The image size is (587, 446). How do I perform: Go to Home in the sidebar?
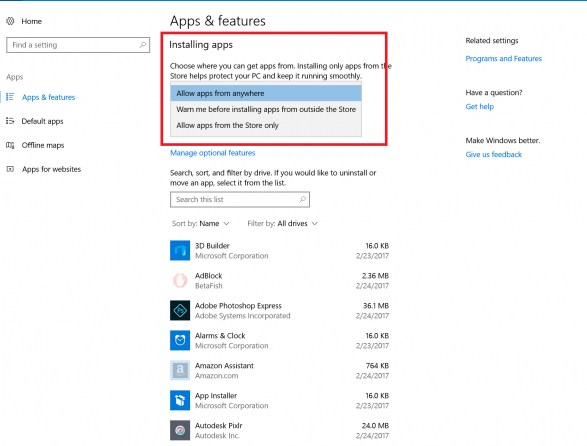pyautogui.click(x=31, y=21)
